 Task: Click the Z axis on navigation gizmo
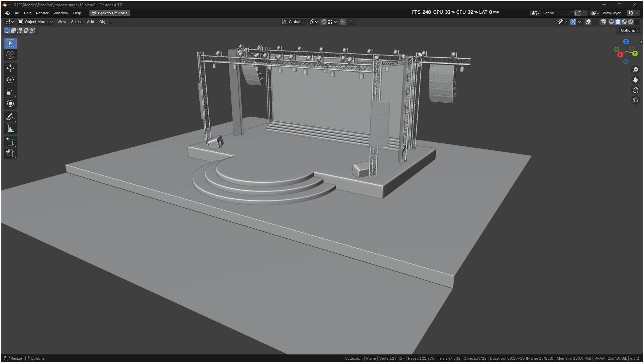tap(626, 41)
